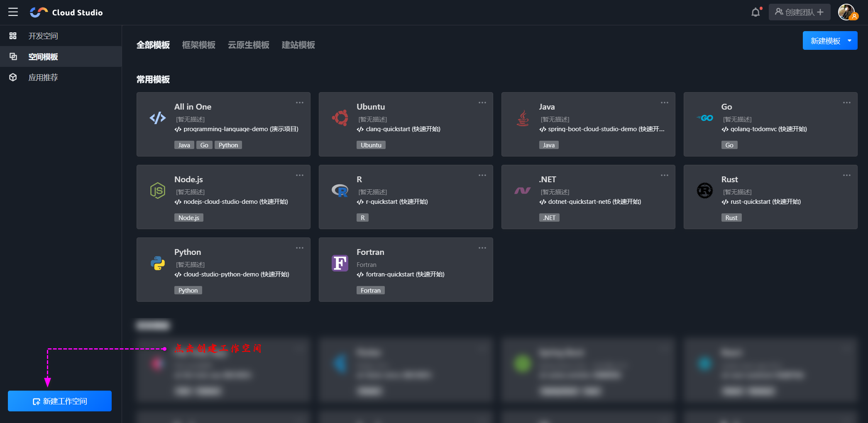The image size is (868, 423).
Task: Click the 开发空间 grid icon
Action: (x=13, y=36)
